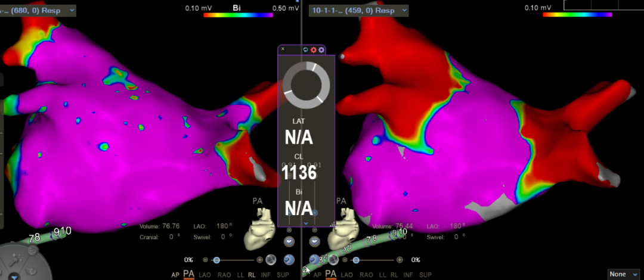Select SUP view in the left map

click(x=283, y=275)
